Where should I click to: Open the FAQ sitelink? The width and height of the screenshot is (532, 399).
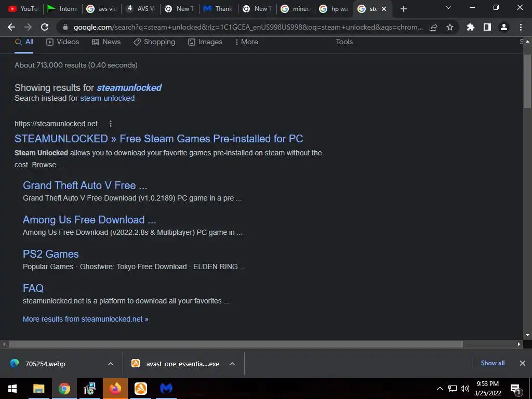tap(33, 288)
